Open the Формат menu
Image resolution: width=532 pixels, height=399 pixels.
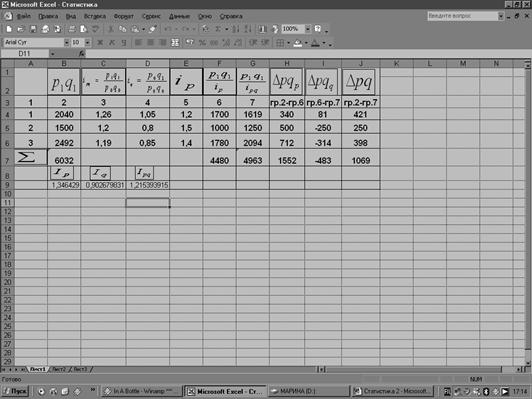(124, 16)
